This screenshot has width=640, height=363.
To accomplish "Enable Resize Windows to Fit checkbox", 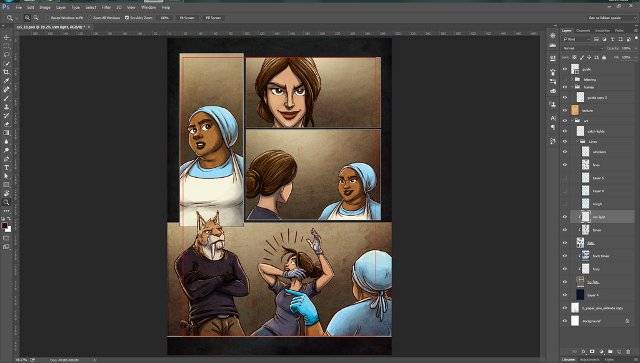I will coord(48,18).
